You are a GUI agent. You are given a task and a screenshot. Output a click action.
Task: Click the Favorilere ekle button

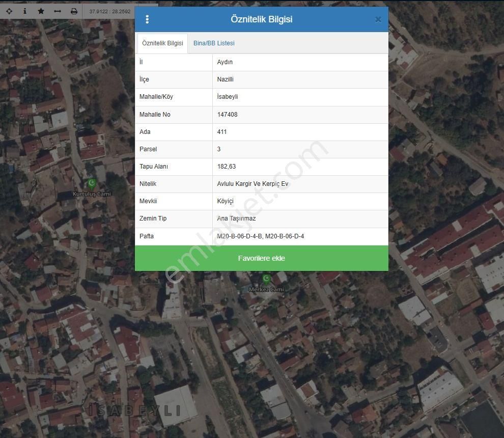click(x=261, y=258)
